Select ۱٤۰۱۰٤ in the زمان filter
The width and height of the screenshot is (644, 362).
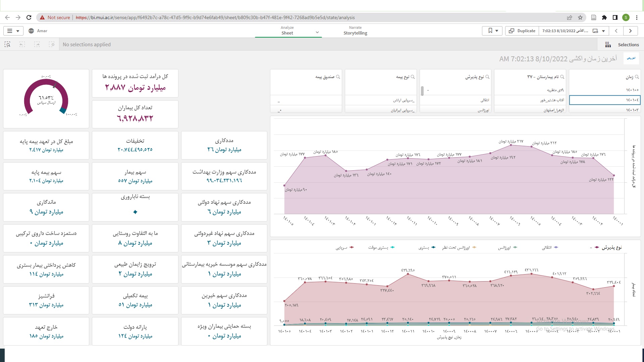coord(604,100)
